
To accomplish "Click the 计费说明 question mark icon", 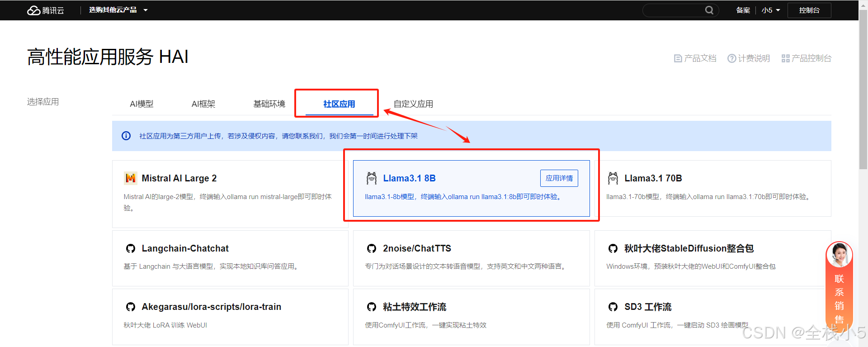I will pyautogui.click(x=732, y=58).
